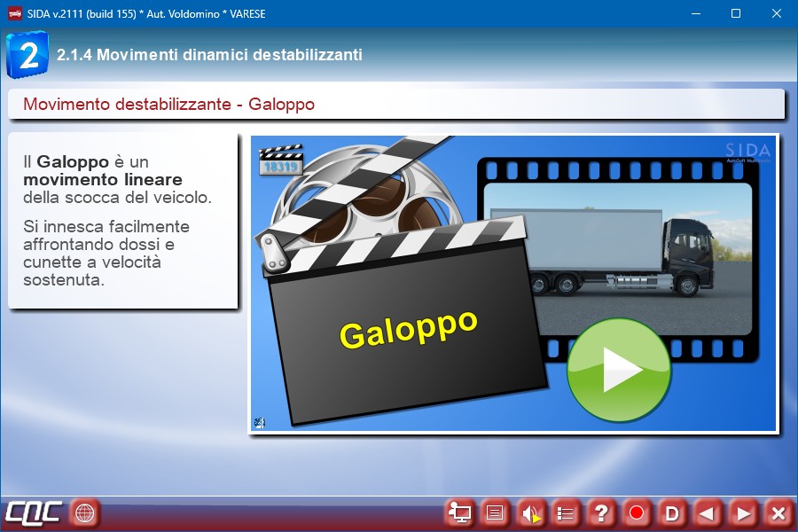Click the CQC logo in the bottom bar
798x532 pixels.
pyautogui.click(x=34, y=512)
